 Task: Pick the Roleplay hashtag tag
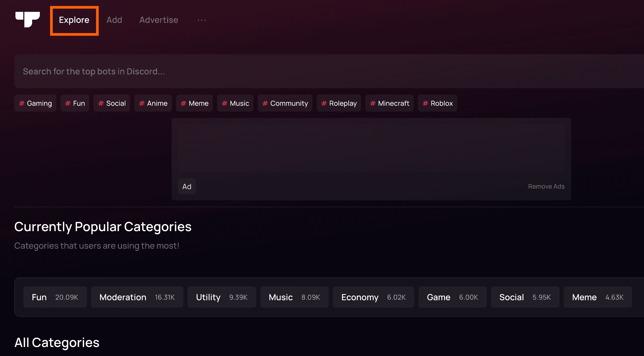click(x=339, y=103)
